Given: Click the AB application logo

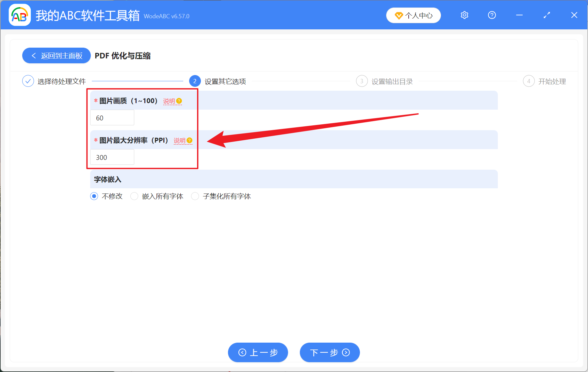Looking at the screenshot, I should click(x=20, y=15).
